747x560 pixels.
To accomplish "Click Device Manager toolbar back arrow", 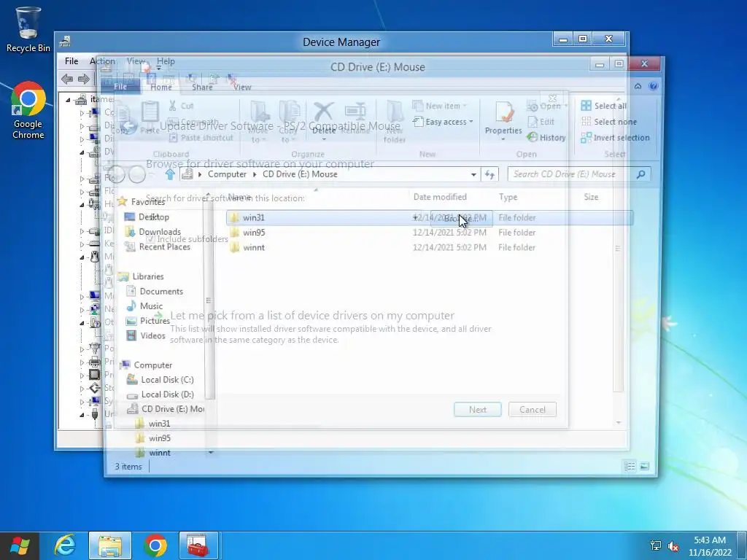I will pyautogui.click(x=67, y=79).
